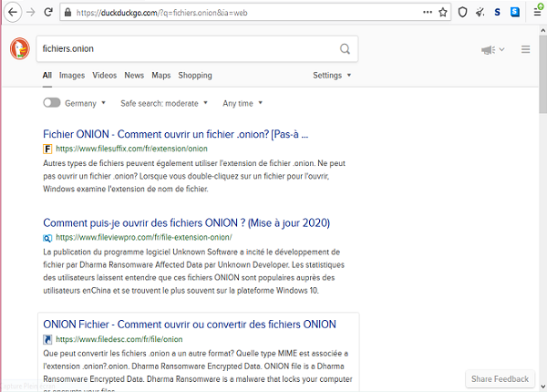Image resolution: width=547 pixels, height=392 pixels.
Task: Switch to the Videos tab
Action: click(x=105, y=76)
